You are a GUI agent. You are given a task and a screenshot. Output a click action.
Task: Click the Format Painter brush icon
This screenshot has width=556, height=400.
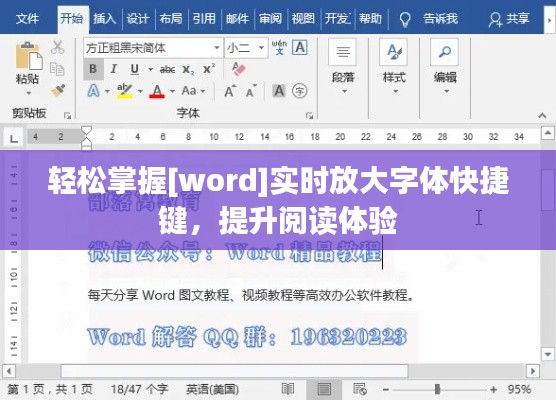(x=58, y=91)
